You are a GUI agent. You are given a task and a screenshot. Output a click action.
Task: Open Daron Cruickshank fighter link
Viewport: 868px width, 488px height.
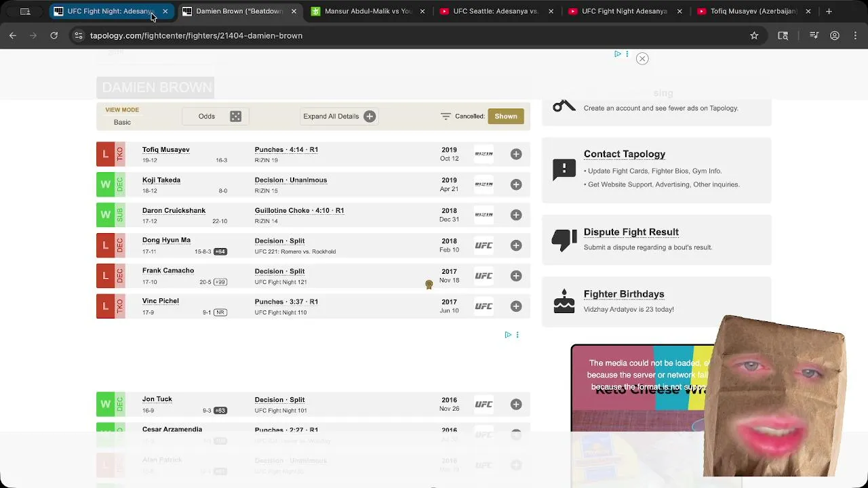tap(174, 211)
